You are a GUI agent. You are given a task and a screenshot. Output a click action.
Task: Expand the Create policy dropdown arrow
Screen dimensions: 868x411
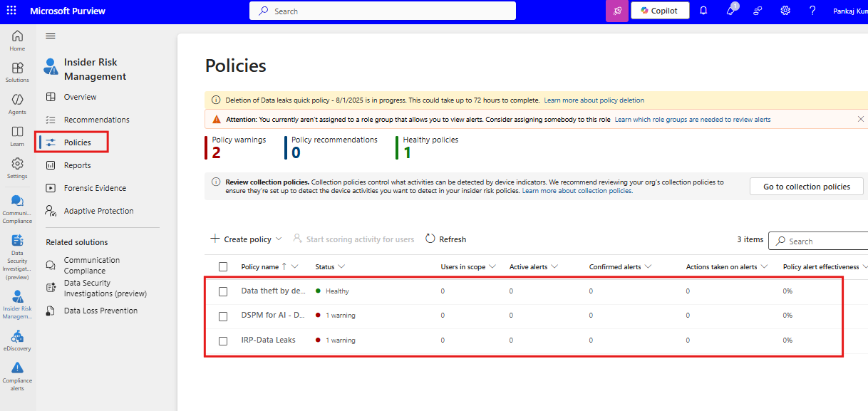tap(279, 239)
